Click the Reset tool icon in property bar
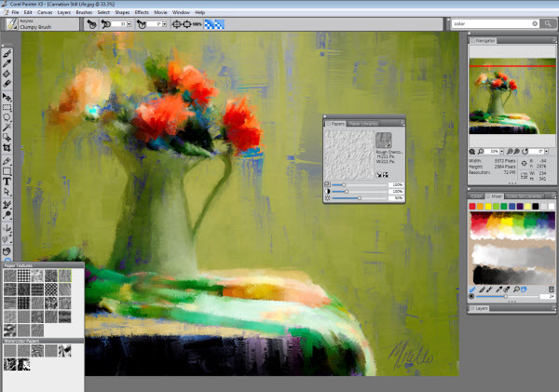Image resolution: width=559 pixels, height=392 pixels. pyautogui.click(x=91, y=24)
